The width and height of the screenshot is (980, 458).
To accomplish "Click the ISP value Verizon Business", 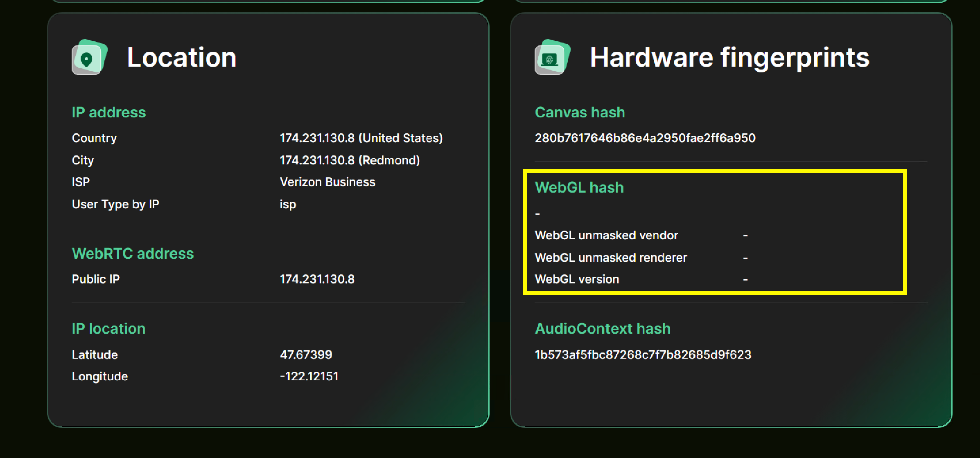I will (327, 182).
